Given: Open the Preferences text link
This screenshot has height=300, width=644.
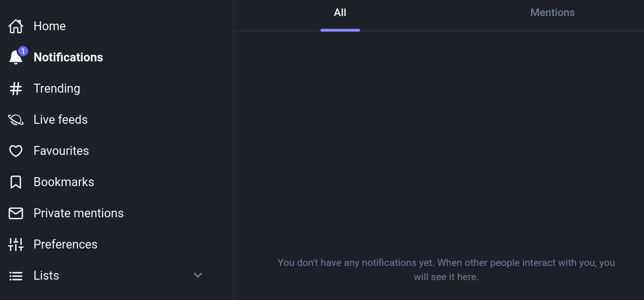Looking at the screenshot, I should click(x=65, y=244).
